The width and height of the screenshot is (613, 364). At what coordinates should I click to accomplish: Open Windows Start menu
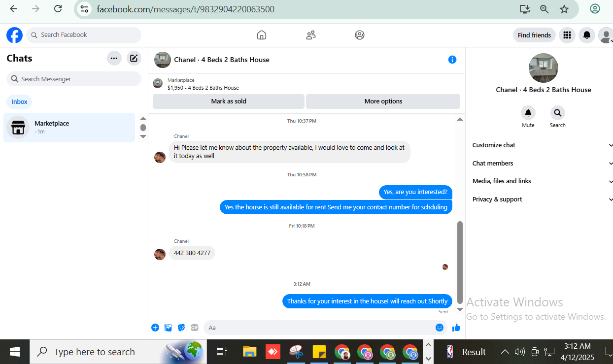[x=15, y=352]
